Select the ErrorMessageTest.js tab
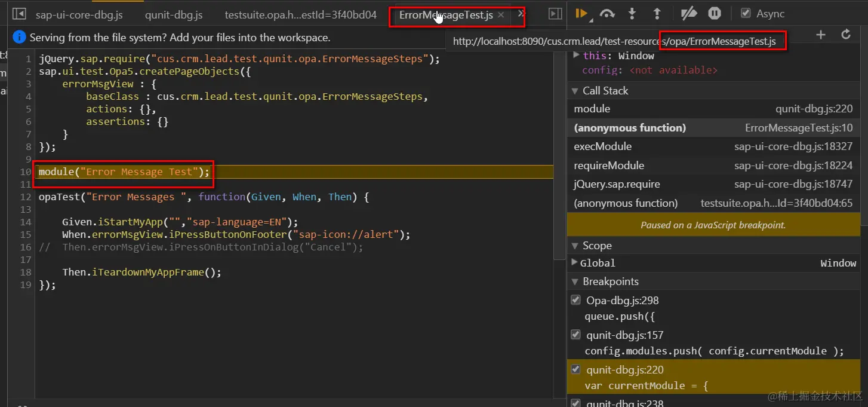This screenshot has width=868, height=407. [446, 15]
